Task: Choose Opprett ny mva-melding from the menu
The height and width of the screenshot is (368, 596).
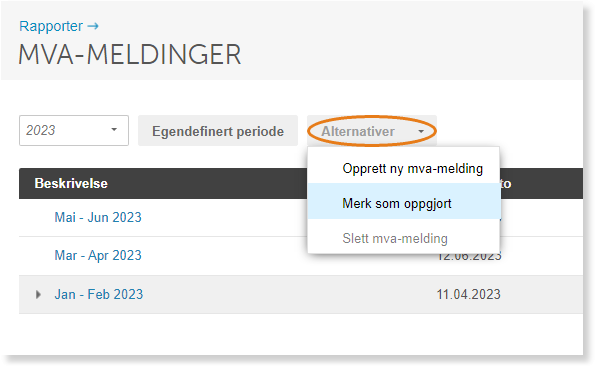Action: [412, 168]
